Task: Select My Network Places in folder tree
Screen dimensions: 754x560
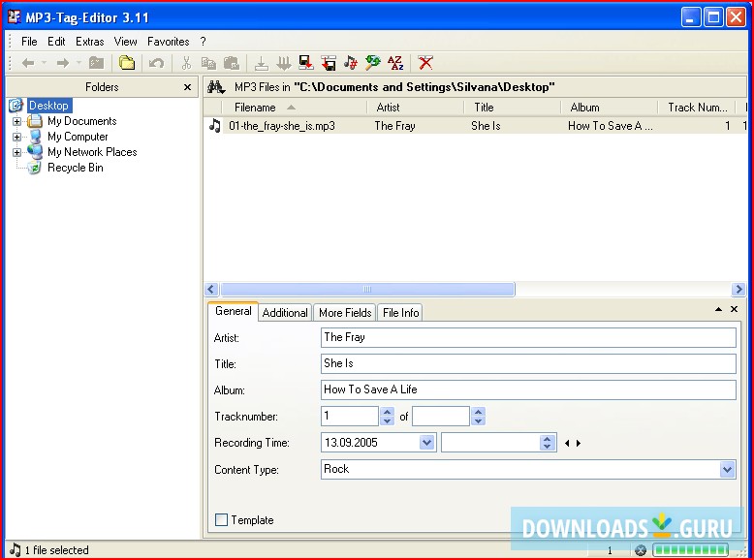Action: tap(92, 152)
